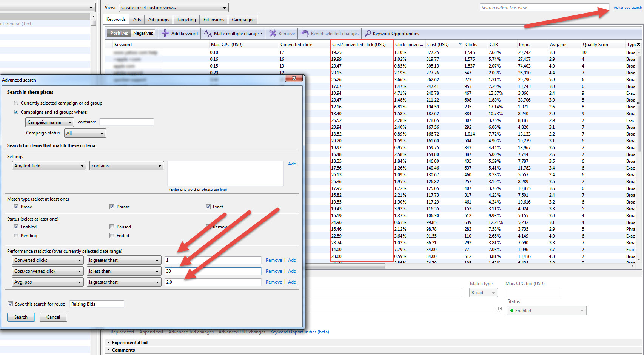This screenshot has height=355, width=644.
Task: Switch to the Ad groups tab
Action: [159, 20]
